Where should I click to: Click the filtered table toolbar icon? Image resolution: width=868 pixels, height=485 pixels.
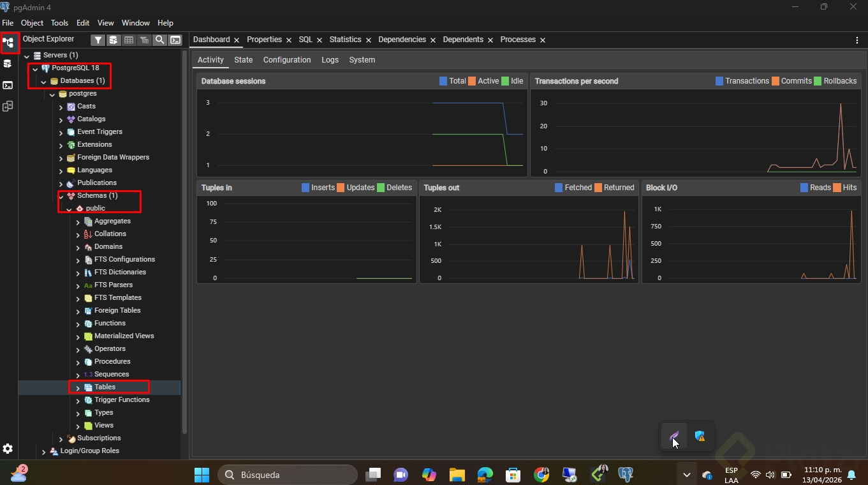click(x=145, y=40)
